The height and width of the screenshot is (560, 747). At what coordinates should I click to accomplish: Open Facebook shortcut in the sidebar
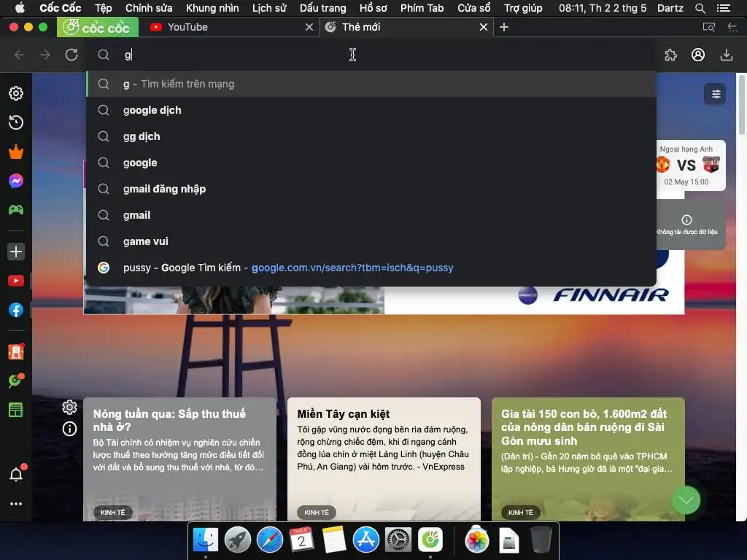tap(16, 310)
